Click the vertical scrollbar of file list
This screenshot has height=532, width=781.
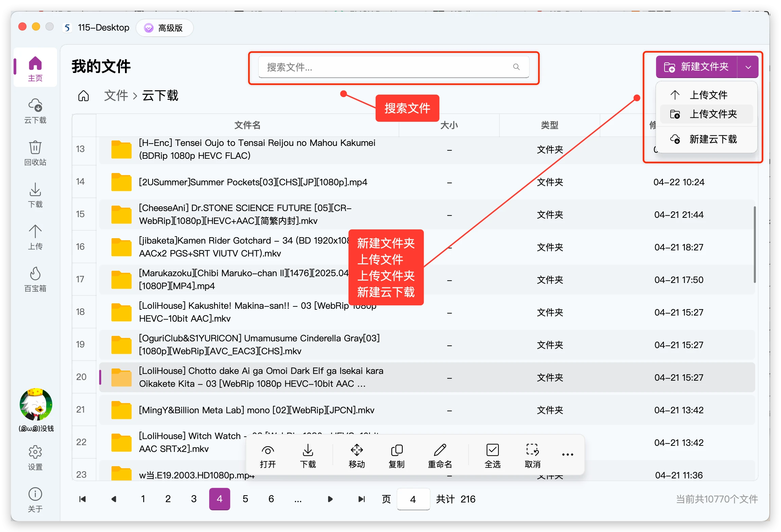pyautogui.click(x=755, y=244)
